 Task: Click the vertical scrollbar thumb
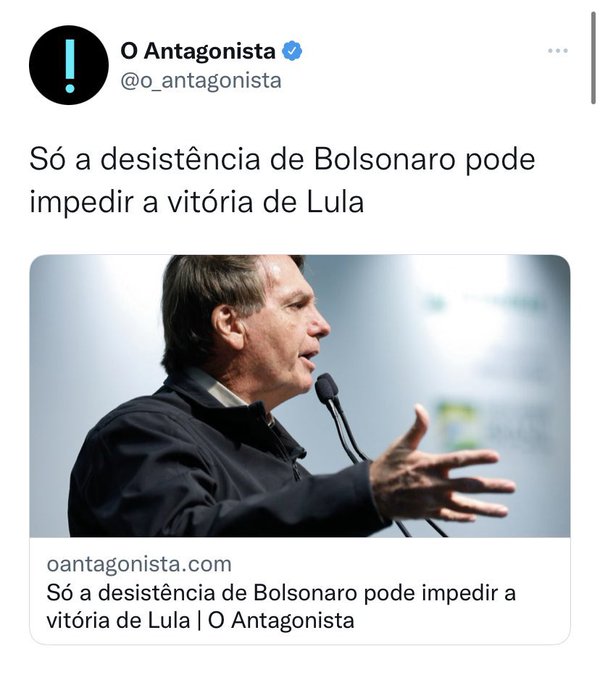[593, 58]
